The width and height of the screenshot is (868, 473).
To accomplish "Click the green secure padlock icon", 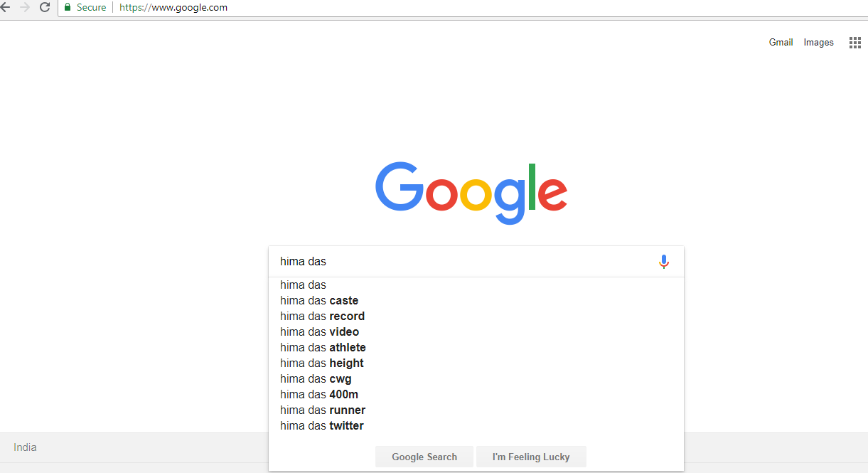I will [68, 7].
